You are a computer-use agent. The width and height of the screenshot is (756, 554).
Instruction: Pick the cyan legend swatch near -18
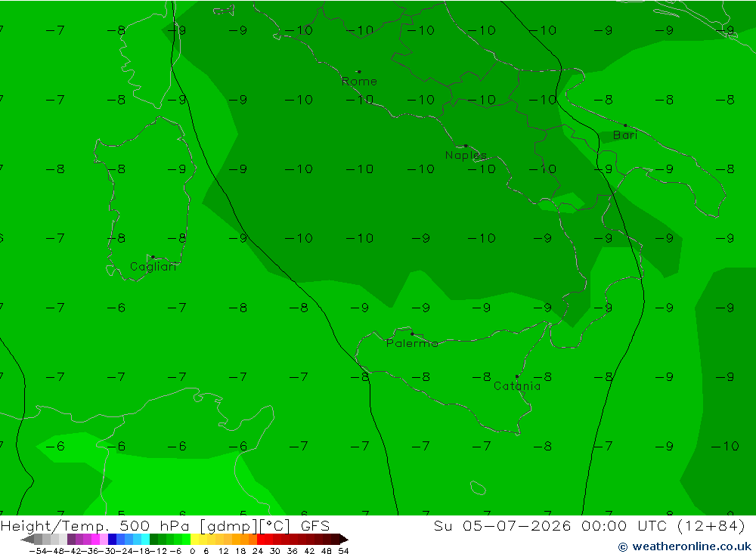tap(145, 539)
